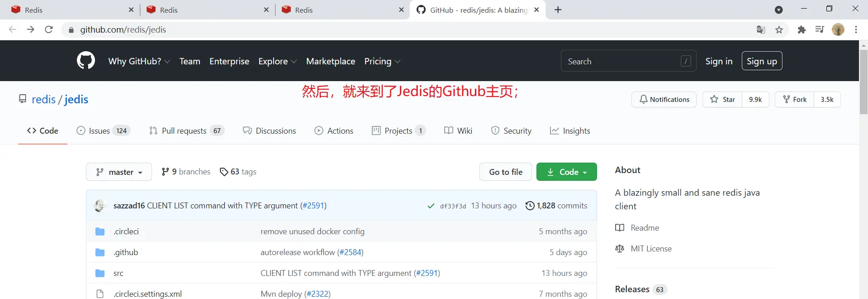
Task: Open the 3.5k forks count
Action: (x=827, y=99)
